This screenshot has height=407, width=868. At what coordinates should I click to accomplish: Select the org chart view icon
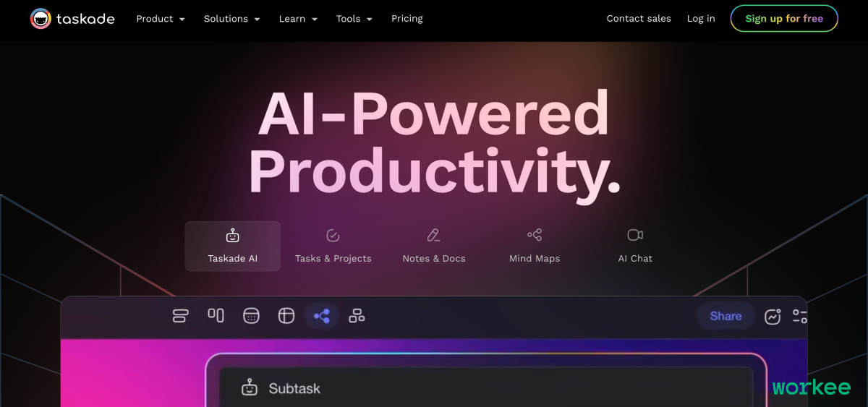pos(357,316)
